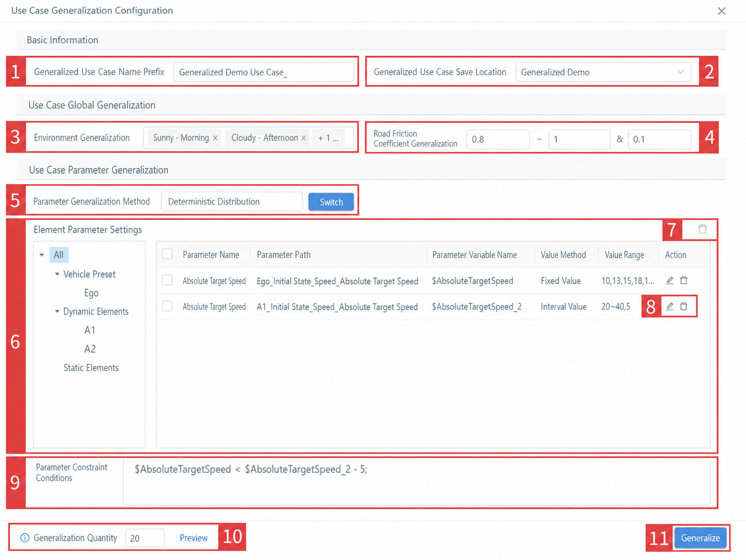Click the Switch button for generalization method
This screenshot has height=560, width=746.
pos(331,202)
